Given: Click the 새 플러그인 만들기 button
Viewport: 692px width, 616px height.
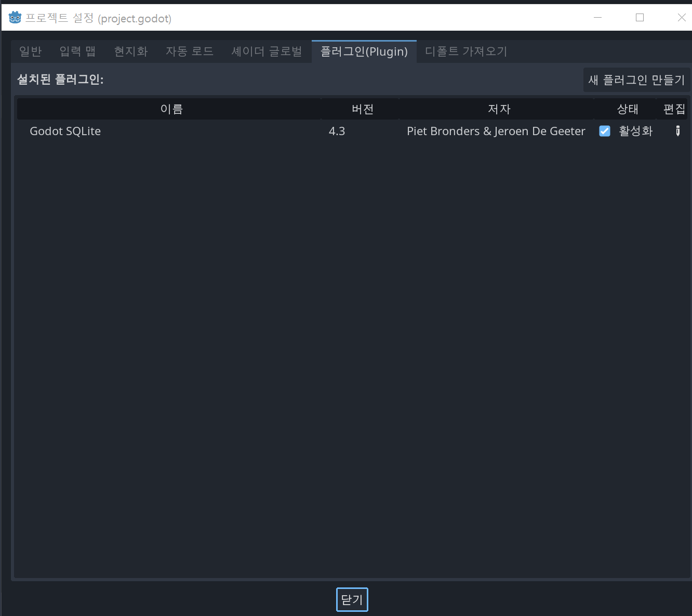Looking at the screenshot, I should coord(636,80).
